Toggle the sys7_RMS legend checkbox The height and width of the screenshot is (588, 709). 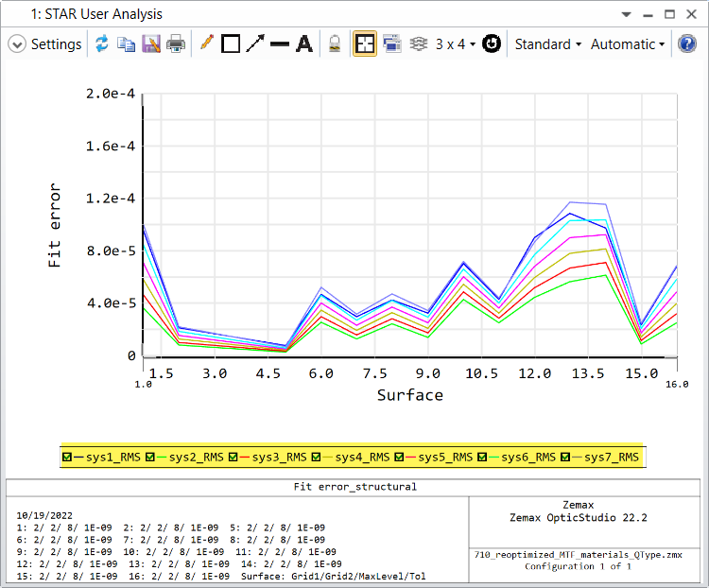coord(566,458)
